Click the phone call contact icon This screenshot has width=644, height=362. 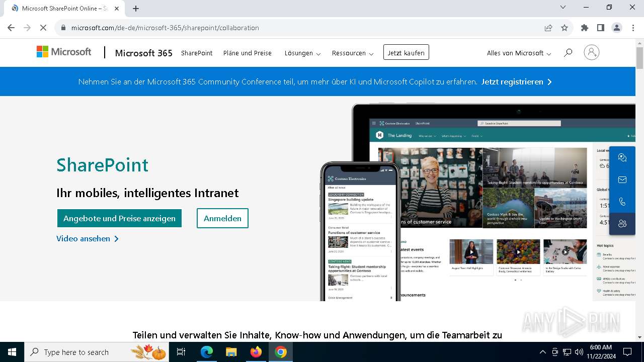tap(622, 202)
